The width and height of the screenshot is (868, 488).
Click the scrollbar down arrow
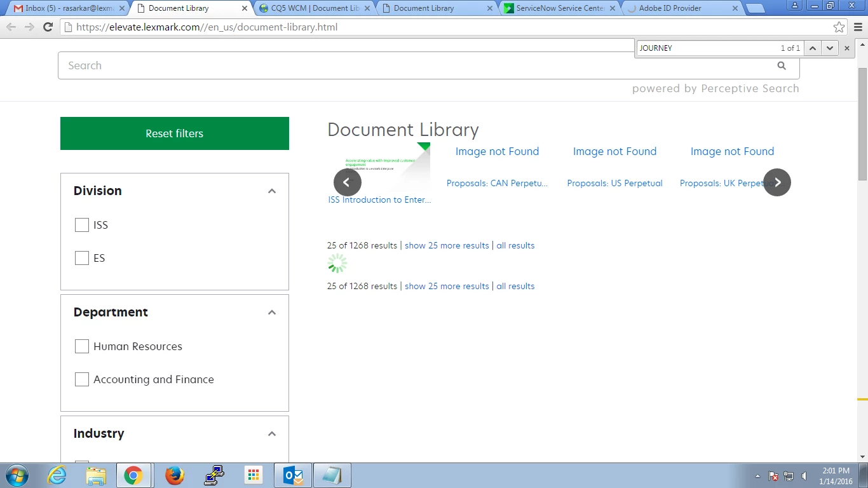(862, 457)
